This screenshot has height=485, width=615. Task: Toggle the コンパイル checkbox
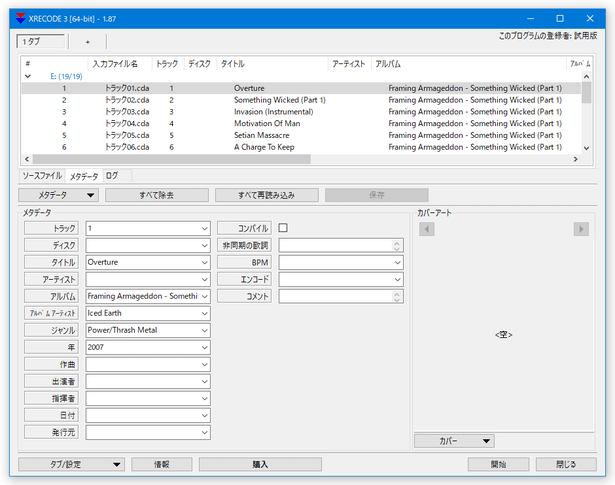coord(283,228)
